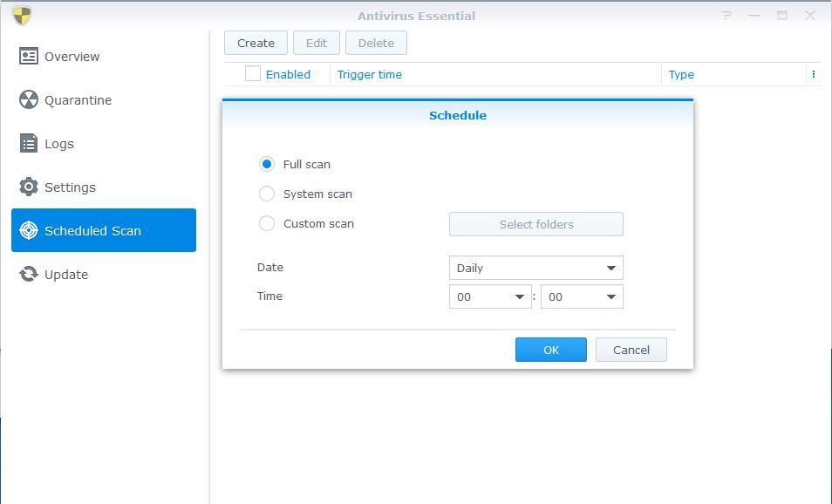Click the Enabled column header label

pyautogui.click(x=288, y=74)
